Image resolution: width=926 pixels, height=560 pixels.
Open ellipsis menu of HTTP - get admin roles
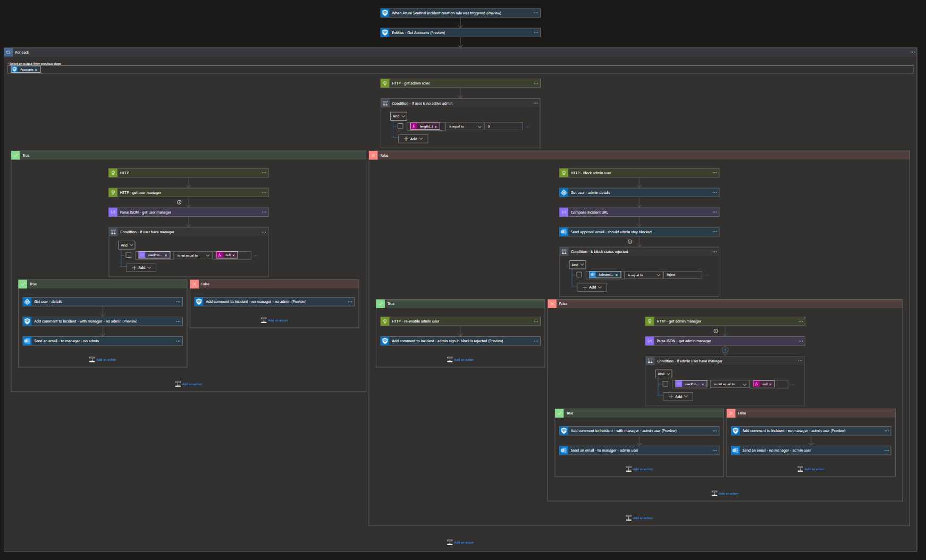point(536,83)
